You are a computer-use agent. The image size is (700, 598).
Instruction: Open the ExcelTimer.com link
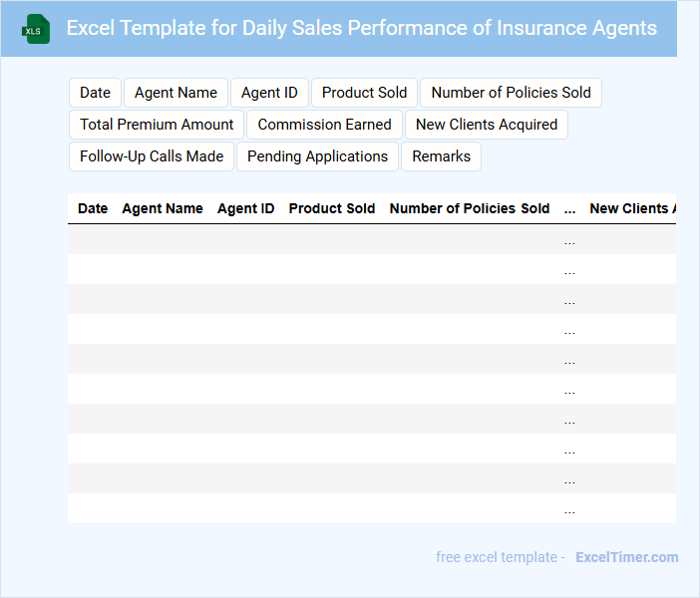626,557
